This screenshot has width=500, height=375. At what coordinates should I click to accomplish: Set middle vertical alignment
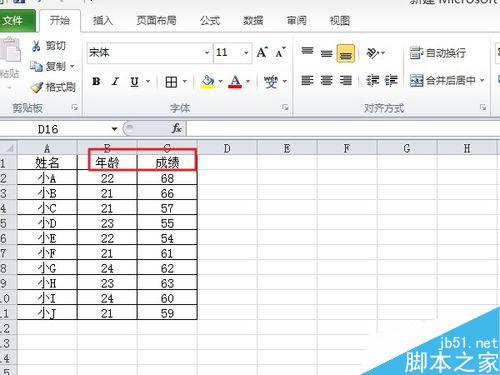click(x=326, y=53)
